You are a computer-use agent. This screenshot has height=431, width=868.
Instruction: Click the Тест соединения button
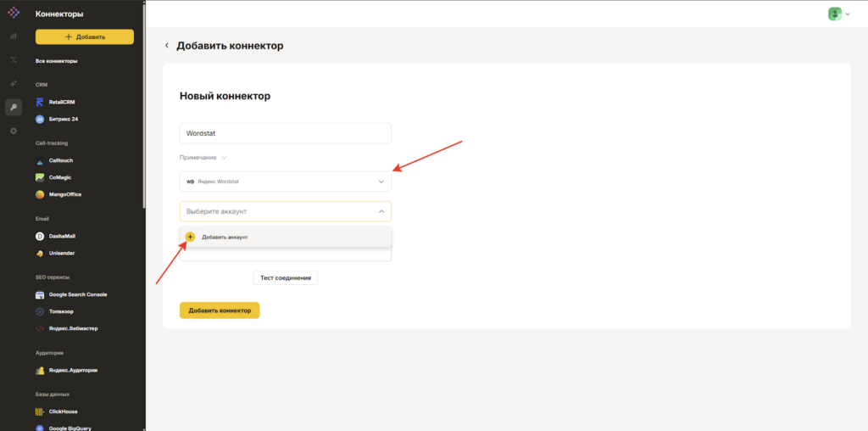(286, 277)
